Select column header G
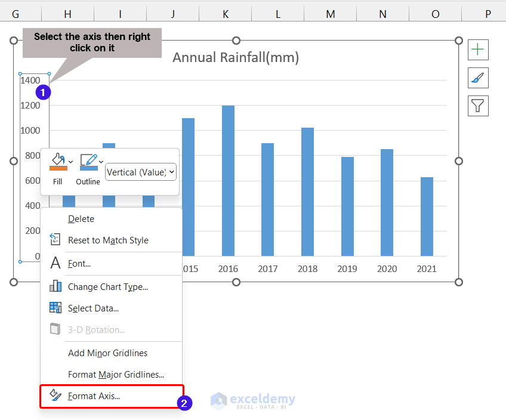 pyautogui.click(x=16, y=14)
